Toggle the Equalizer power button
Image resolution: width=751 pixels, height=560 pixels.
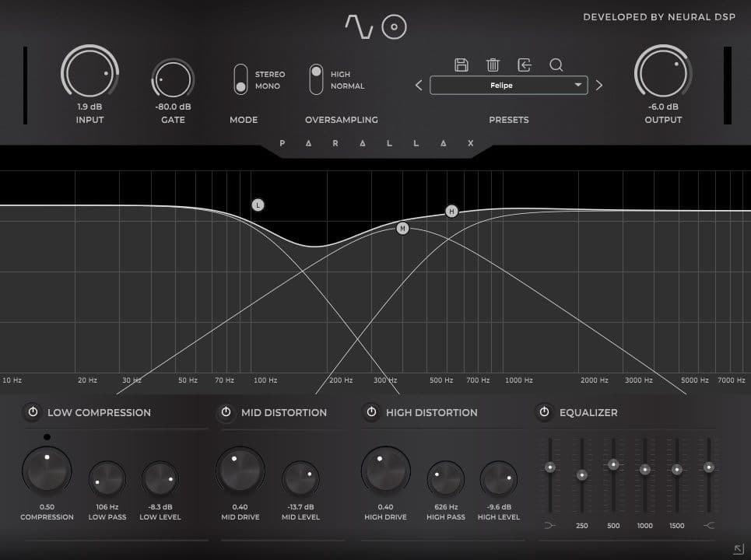point(544,412)
